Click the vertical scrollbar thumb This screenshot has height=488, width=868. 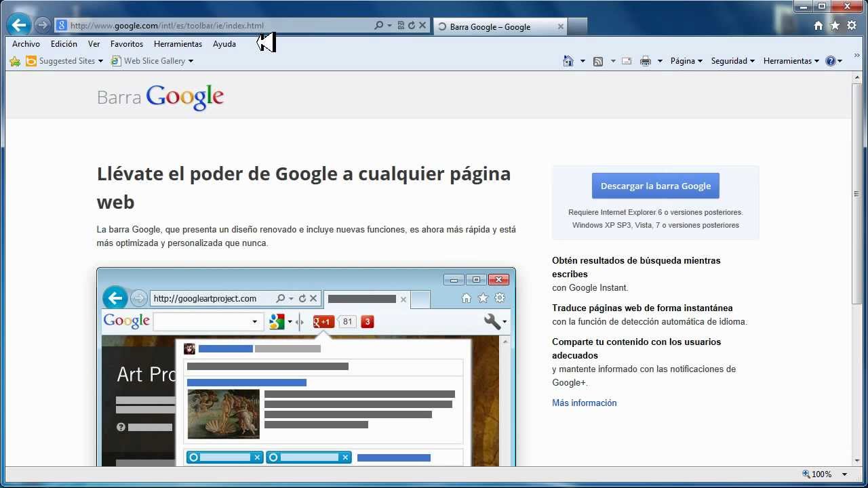coord(857,193)
